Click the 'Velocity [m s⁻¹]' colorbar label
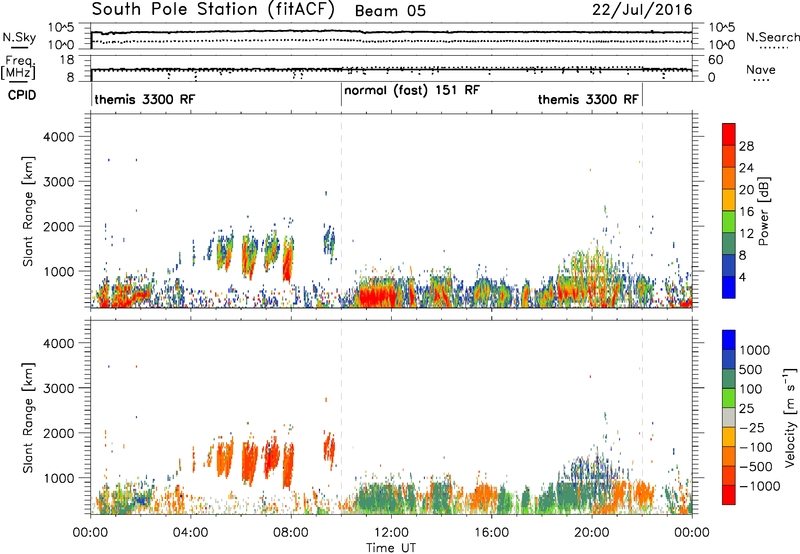Viewport: 800px width, 554px height. click(790, 417)
